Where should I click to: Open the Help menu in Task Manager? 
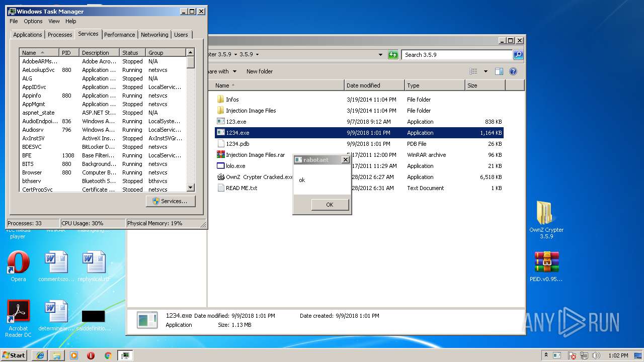pyautogui.click(x=71, y=21)
